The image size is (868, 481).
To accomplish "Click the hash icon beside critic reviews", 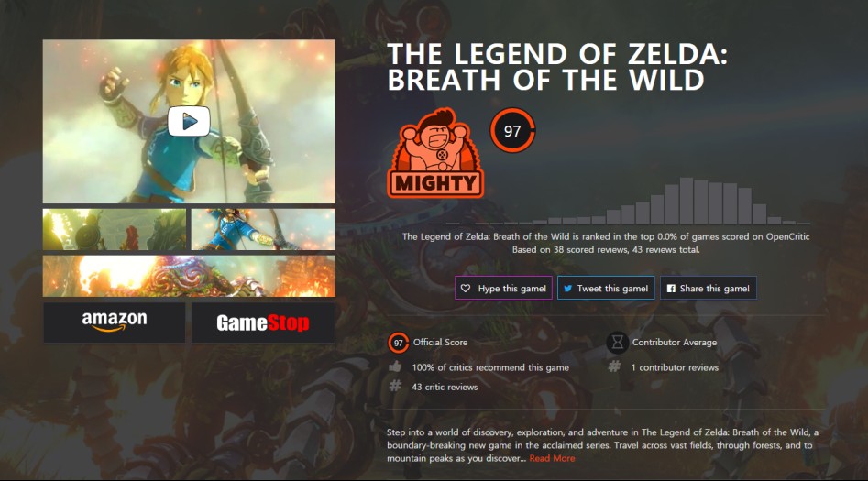I will [x=395, y=386].
